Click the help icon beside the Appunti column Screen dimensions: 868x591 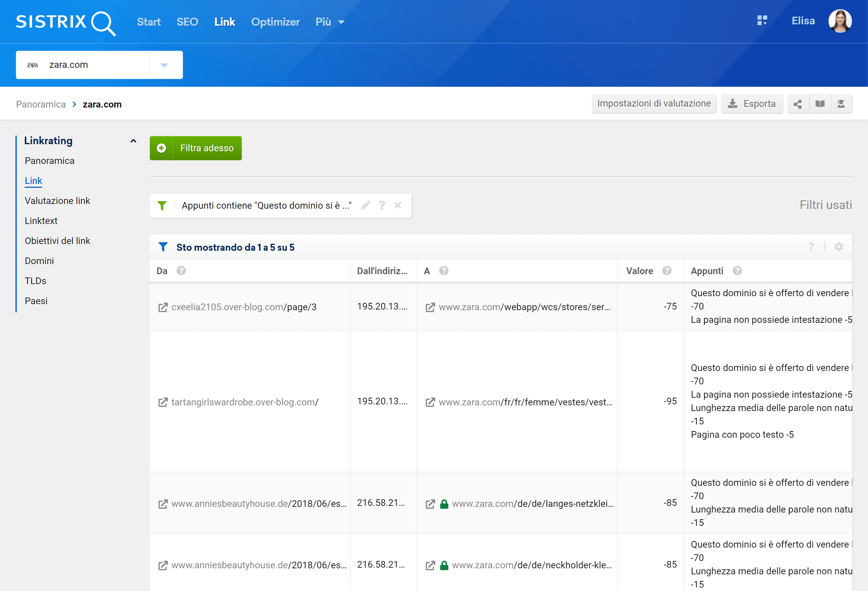pos(737,271)
